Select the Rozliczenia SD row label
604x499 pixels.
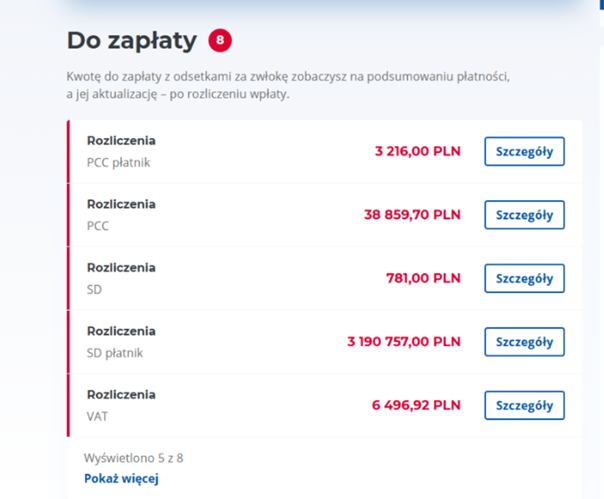pyautogui.click(x=121, y=278)
